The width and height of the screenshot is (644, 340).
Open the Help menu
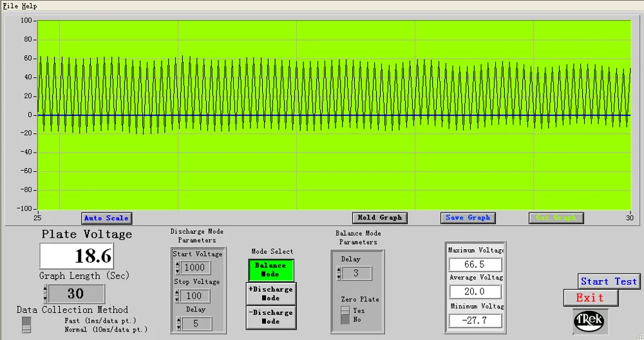tap(30, 6)
